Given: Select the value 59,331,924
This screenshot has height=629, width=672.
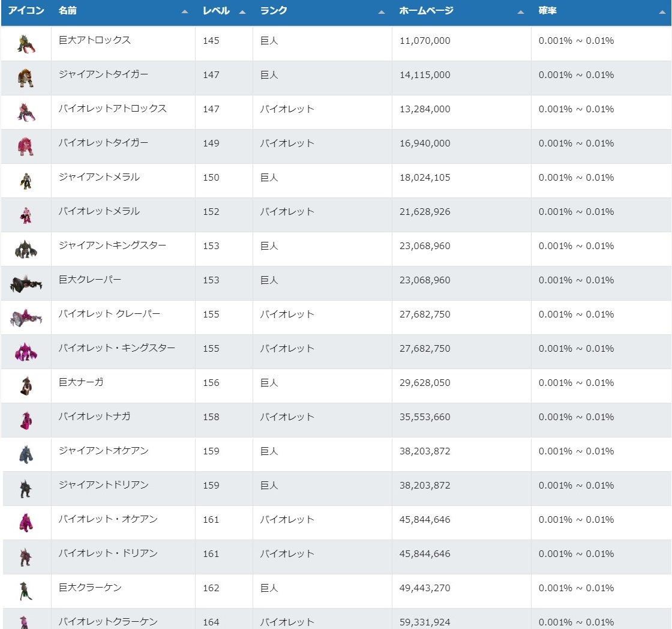Looking at the screenshot, I should (425, 622).
